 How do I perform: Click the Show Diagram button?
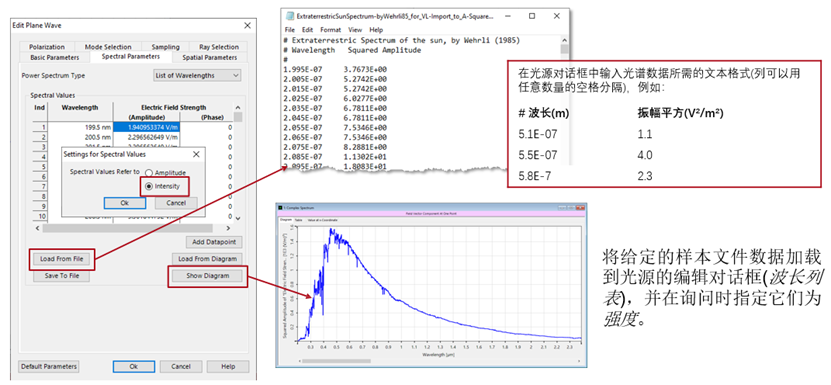pyautogui.click(x=207, y=276)
